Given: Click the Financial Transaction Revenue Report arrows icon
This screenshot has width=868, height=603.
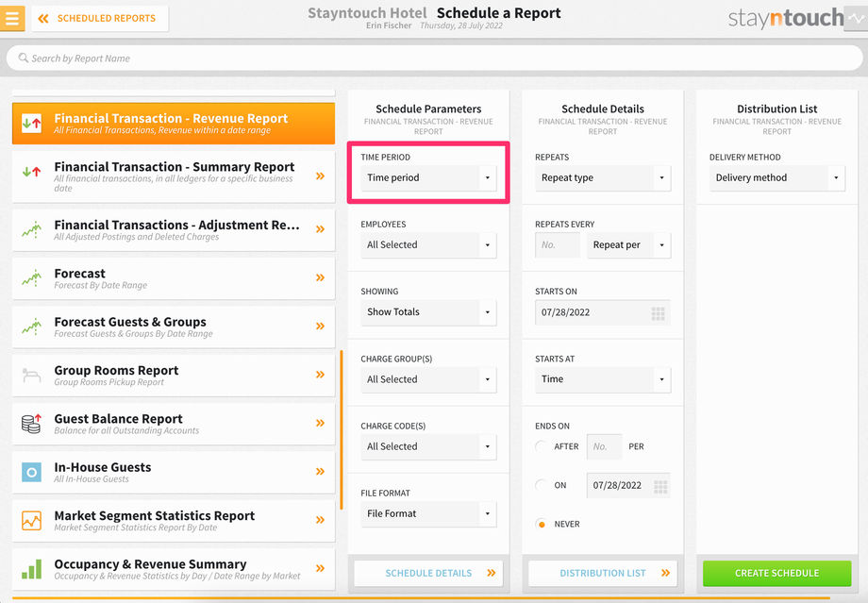Looking at the screenshot, I should click(31, 123).
